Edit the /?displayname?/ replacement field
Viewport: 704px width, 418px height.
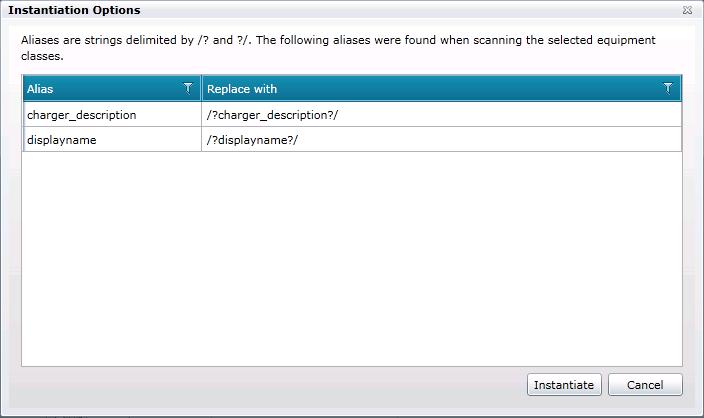(440, 140)
